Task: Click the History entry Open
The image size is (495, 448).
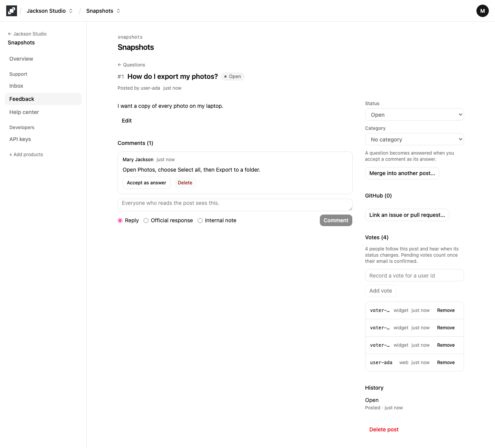Action: [x=372, y=400]
